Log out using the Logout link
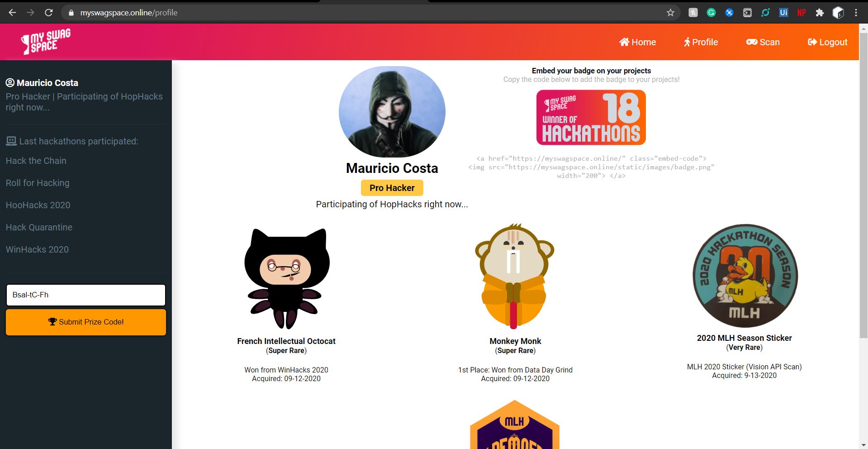Image resolution: width=868 pixels, height=449 pixels. coord(827,42)
